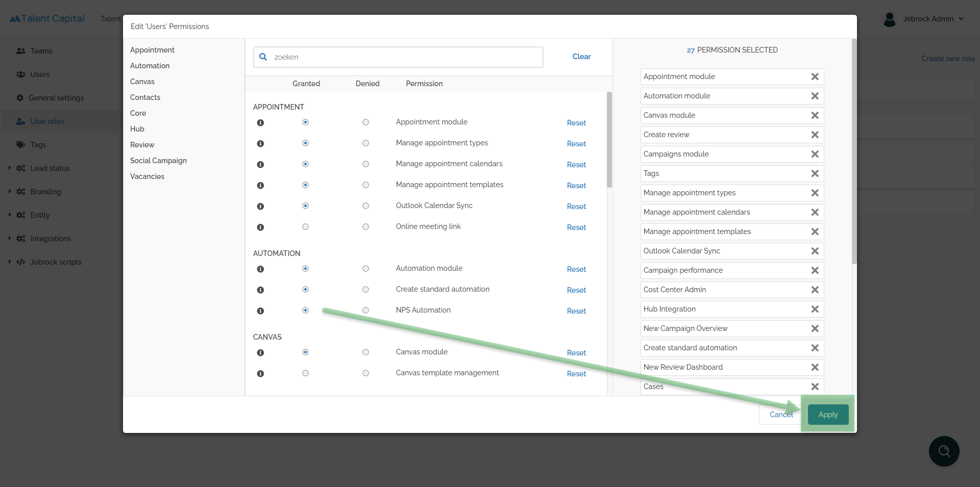Remove New Campaign Overview permission
This screenshot has width=980, height=487.
point(815,328)
